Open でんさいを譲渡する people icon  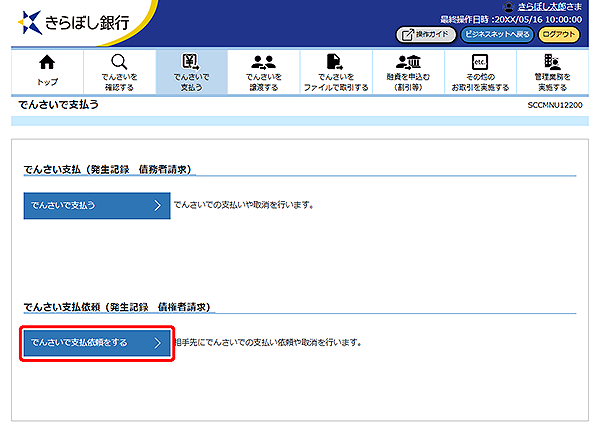coord(263,62)
